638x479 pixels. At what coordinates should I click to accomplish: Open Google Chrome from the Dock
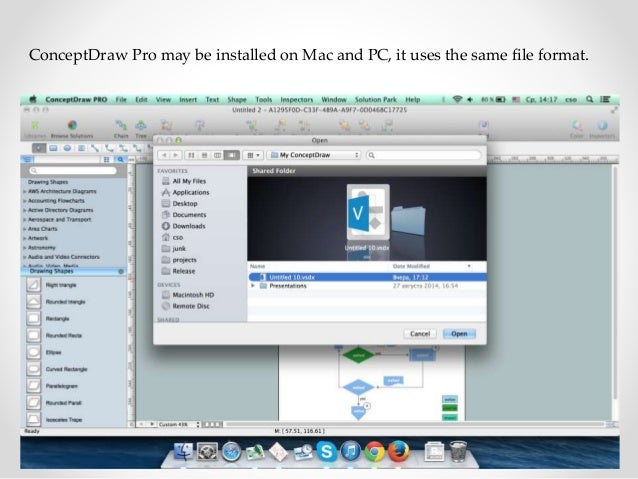(x=374, y=451)
